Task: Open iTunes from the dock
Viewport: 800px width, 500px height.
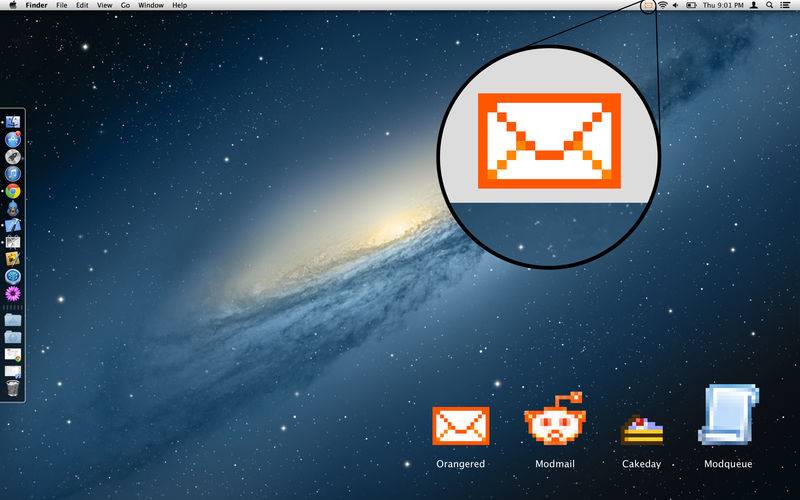Action: [x=13, y=173]
